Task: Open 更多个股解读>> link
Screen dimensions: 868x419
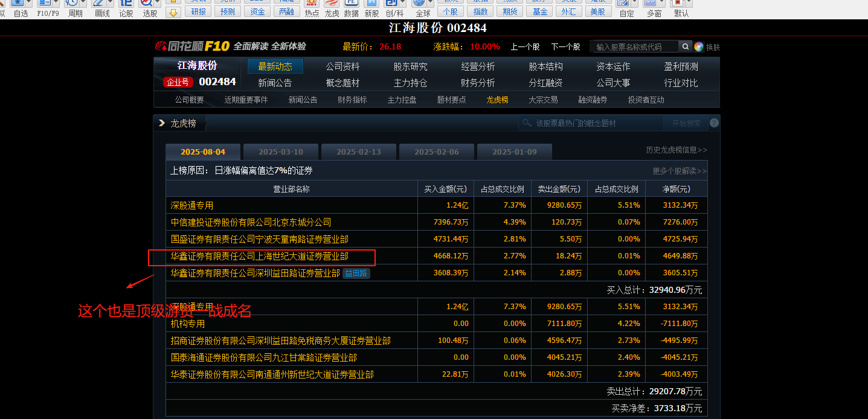Action: pyautogui.click(x=680, y=171)
